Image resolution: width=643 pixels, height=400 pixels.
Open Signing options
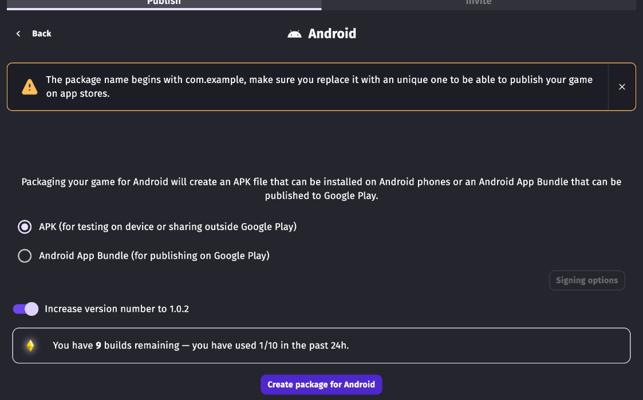click(587, 280)
